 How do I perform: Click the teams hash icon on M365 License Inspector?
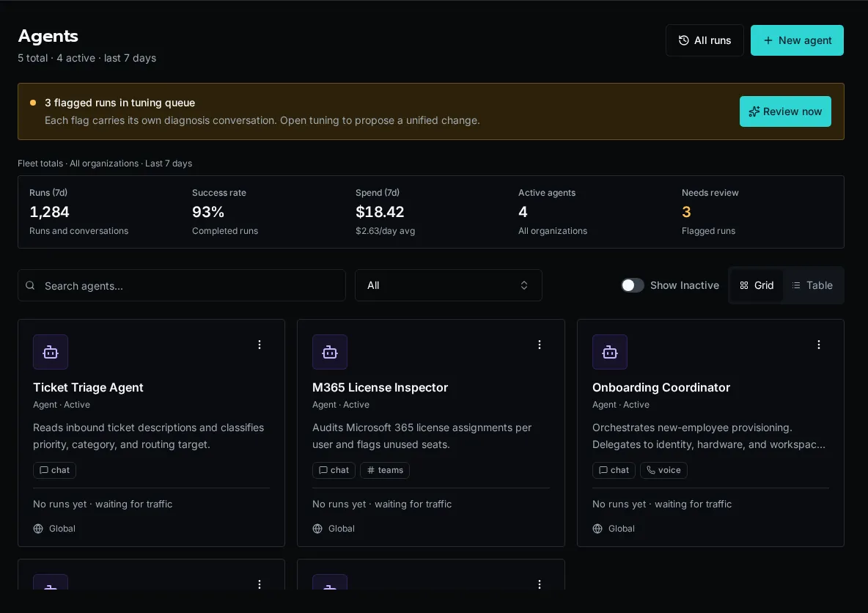point(371,470)
